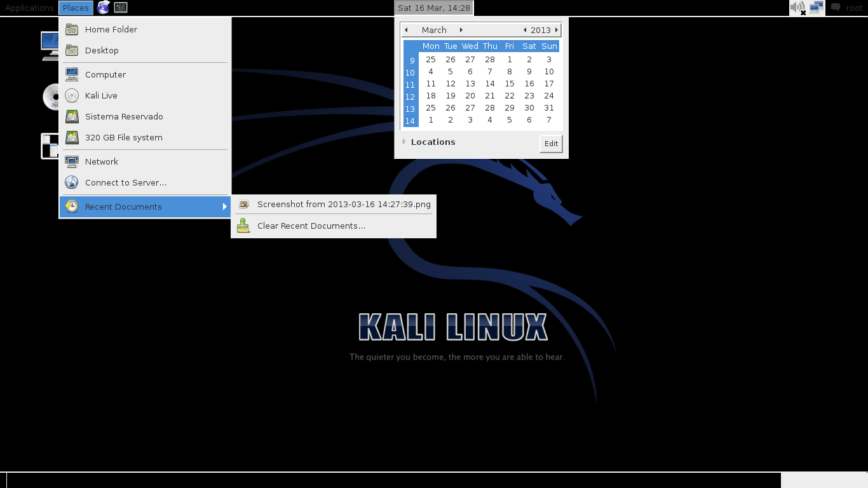
Task: Select date 8 in the calendar
Action: coord(510,71)
